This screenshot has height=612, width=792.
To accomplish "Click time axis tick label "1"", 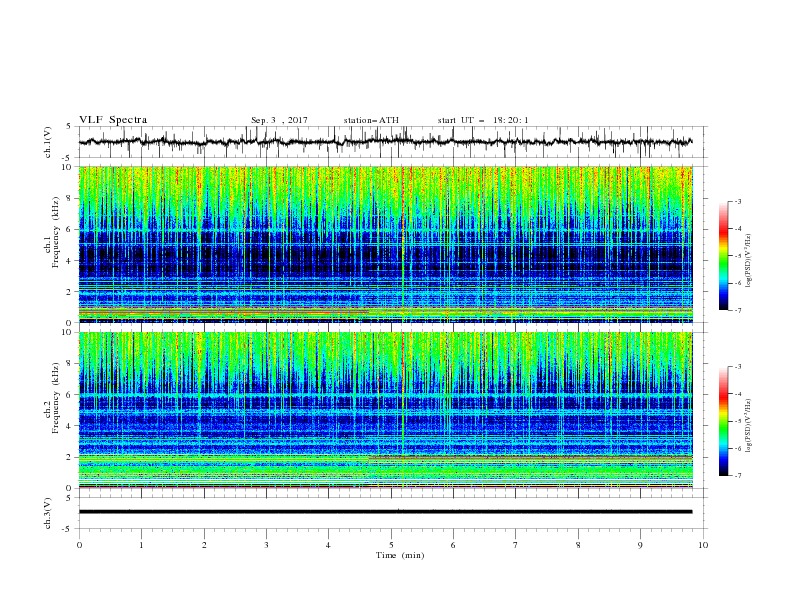I will tap(141, 545).
